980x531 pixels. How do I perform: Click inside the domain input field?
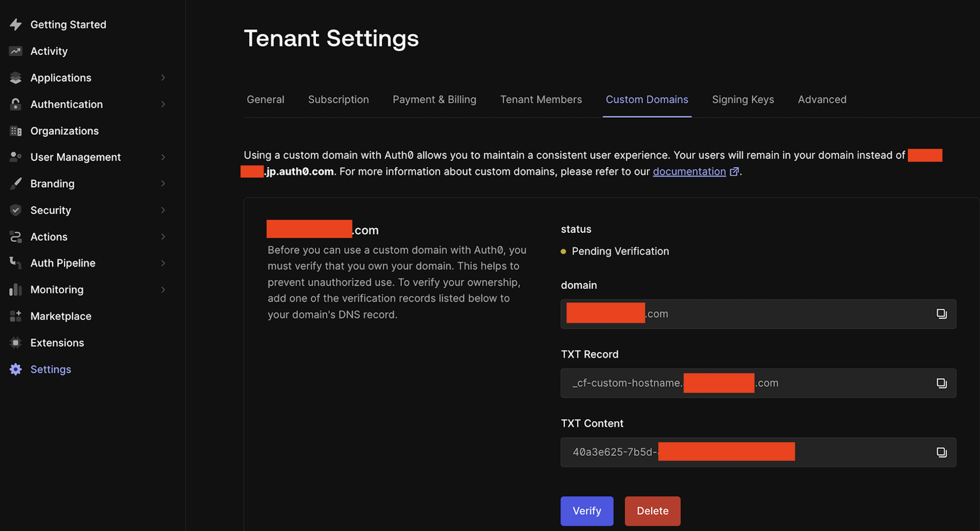coord(758,314)
